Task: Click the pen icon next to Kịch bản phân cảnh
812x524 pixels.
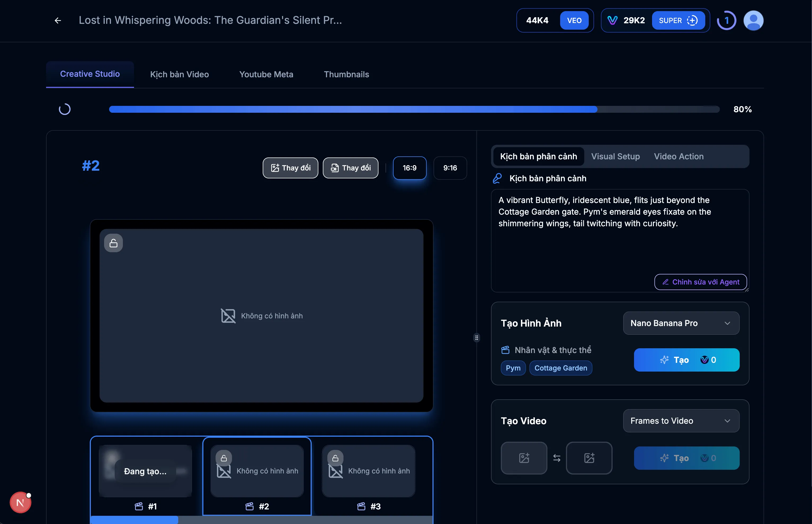Action: (497, 178)
